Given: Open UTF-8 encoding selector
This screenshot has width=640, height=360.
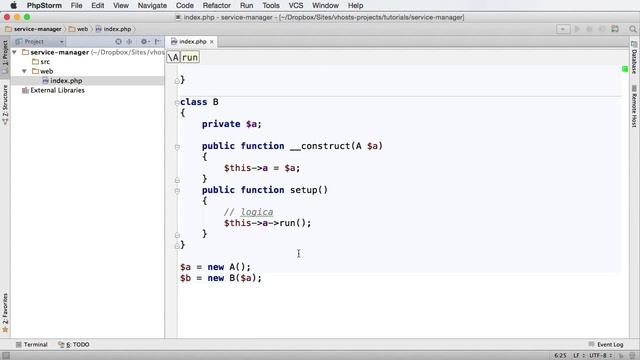Looking at the screenshot, I should (601, 356).
